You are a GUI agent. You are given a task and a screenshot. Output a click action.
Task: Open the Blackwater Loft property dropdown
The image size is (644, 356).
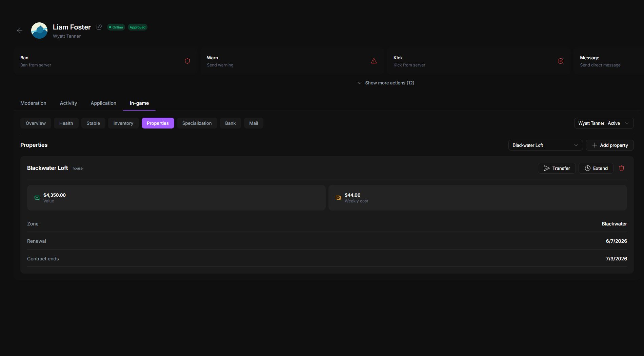point(545,145)
